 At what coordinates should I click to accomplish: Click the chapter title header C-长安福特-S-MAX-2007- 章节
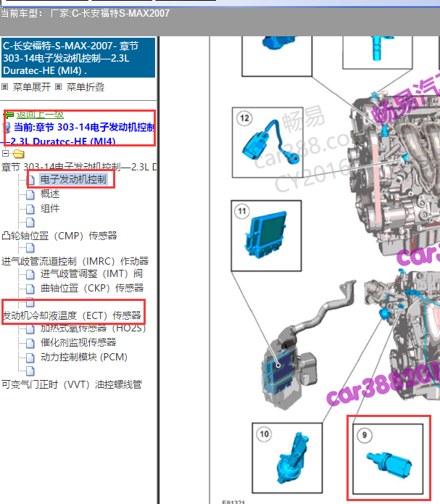(x=78, y=58)
